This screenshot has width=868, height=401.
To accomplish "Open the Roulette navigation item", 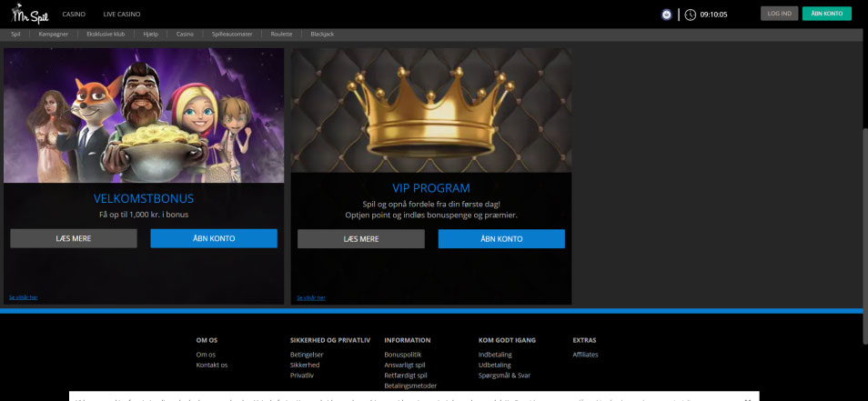I will (x=281, y=35).
